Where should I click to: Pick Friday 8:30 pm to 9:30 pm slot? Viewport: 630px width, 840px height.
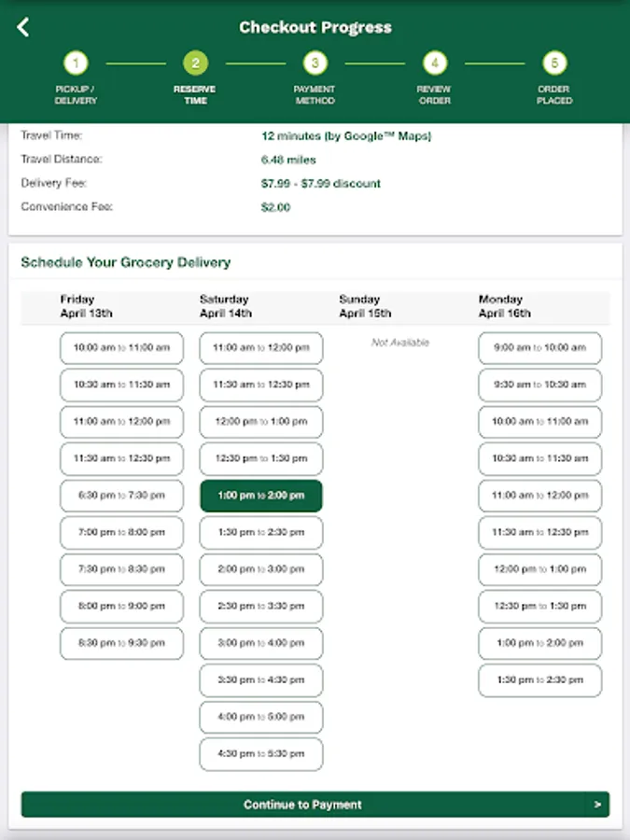pyautogui.click(x=121, y=643)
